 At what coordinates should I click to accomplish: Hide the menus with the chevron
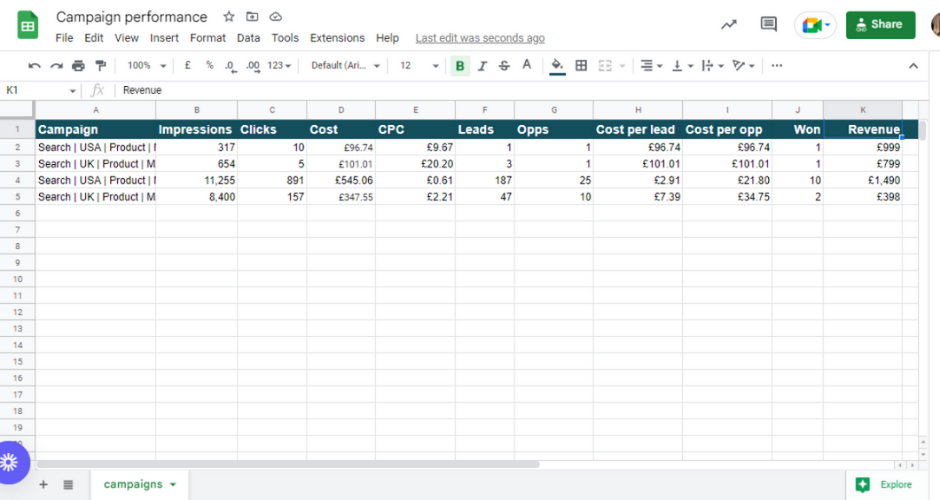click(x=913, y=66)
